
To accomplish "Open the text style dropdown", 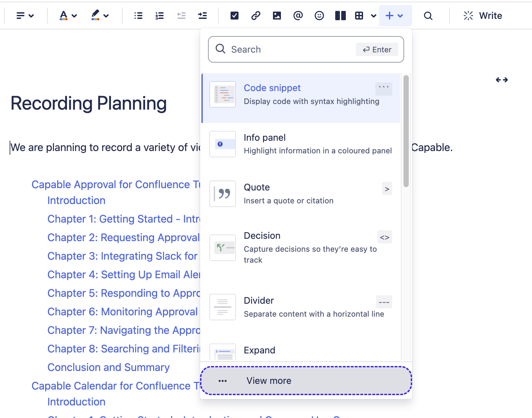I will pos(25,16).
